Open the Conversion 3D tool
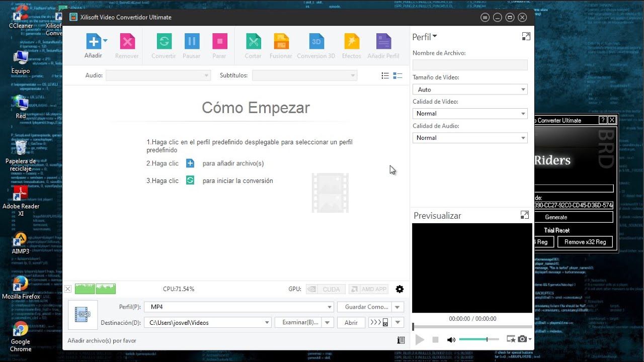The image size is (644, 362). point(316,41)
